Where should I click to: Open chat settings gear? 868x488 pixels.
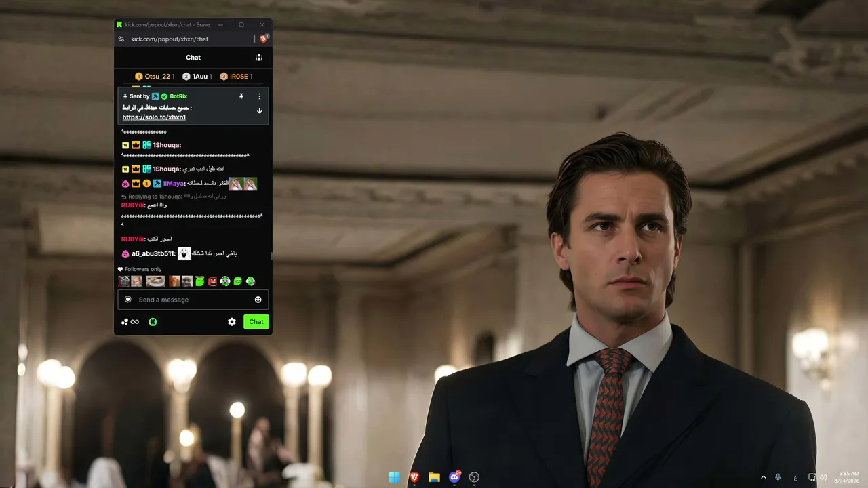tap(232, 322)
